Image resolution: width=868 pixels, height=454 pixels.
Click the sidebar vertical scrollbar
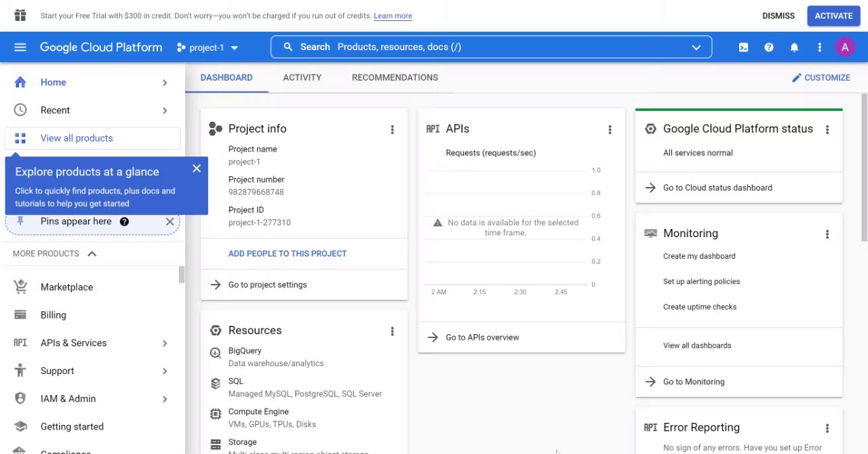(x=181, y=275)
